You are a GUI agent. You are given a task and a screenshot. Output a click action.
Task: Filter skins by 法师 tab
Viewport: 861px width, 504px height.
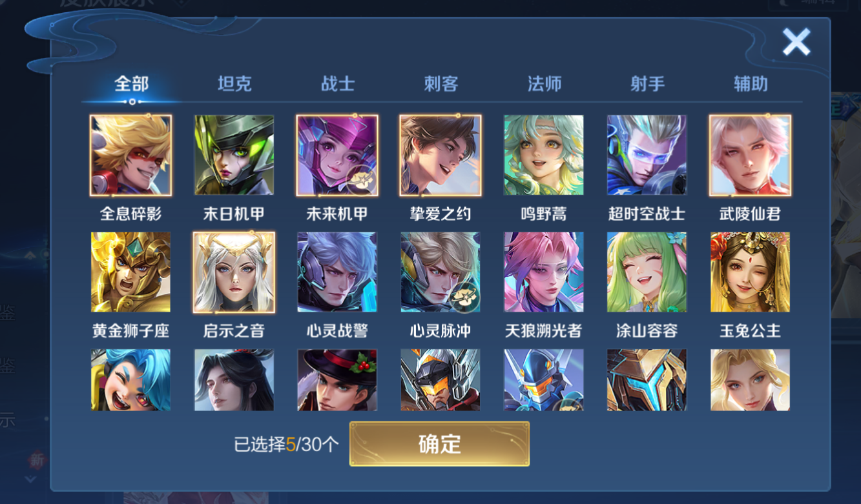[545, 84]
